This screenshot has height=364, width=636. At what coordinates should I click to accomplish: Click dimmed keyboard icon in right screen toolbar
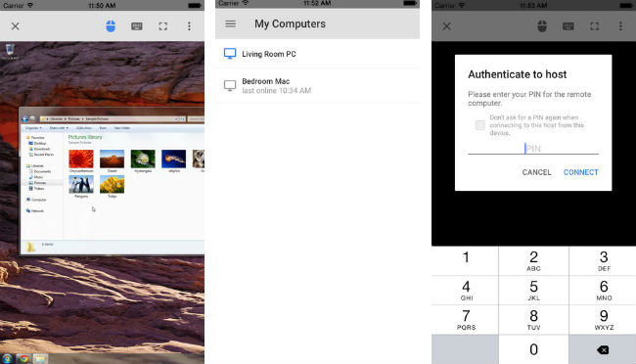tap(568, 26)
